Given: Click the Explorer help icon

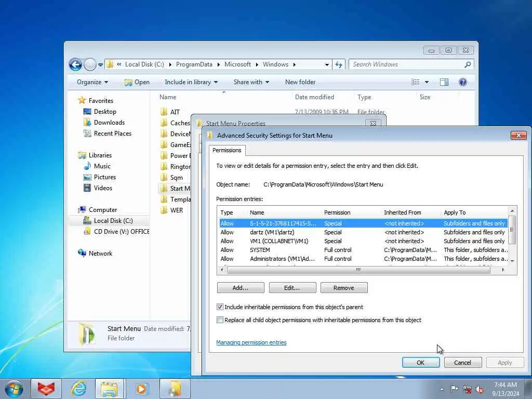Looking at the screenshot, I should point(463,82).
